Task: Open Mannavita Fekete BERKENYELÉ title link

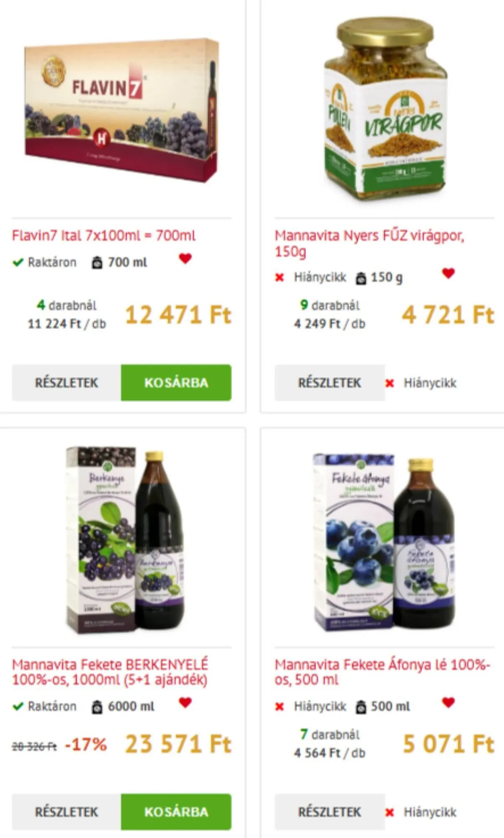Action: 110,672
